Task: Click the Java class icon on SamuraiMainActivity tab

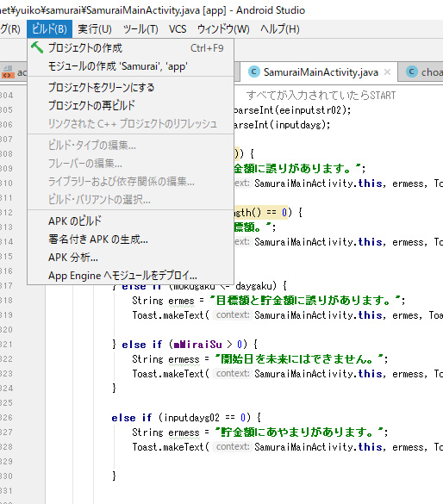Action: pyautogui.click(x=254, y=72)
